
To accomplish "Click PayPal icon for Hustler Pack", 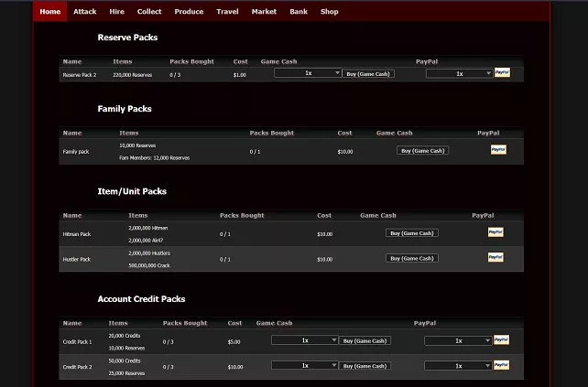I will 496,258.
